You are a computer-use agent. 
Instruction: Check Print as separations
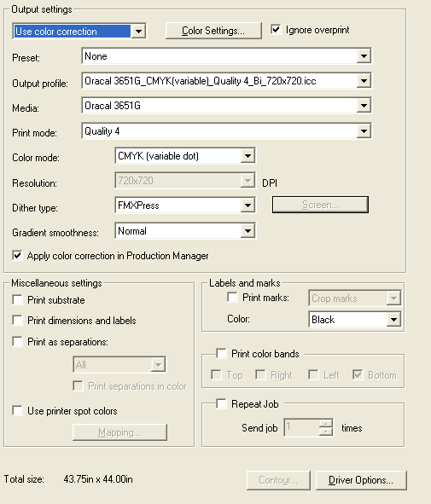(17, 341)
